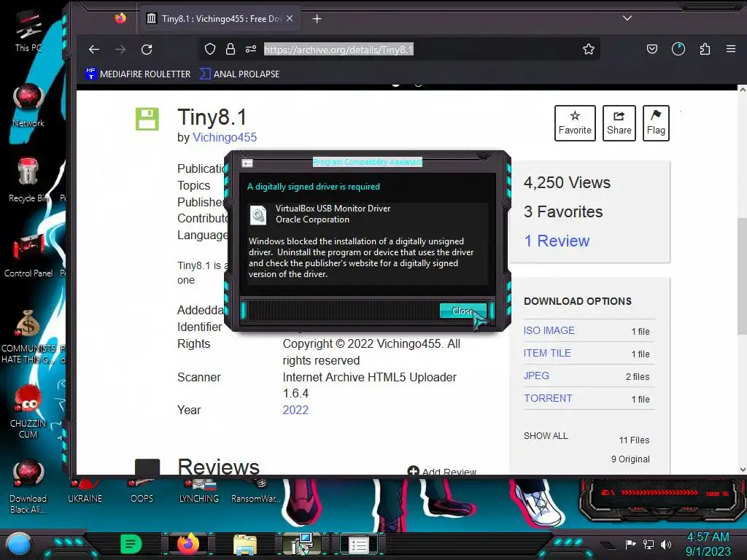Open the green Spotify-style taskbar icon
This screenshot has width=747, height=560.
[x=131, y=544]
